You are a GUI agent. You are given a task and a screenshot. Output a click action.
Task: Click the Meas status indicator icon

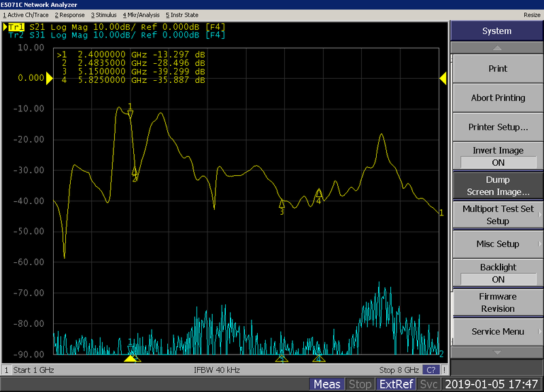pos(326,383)
